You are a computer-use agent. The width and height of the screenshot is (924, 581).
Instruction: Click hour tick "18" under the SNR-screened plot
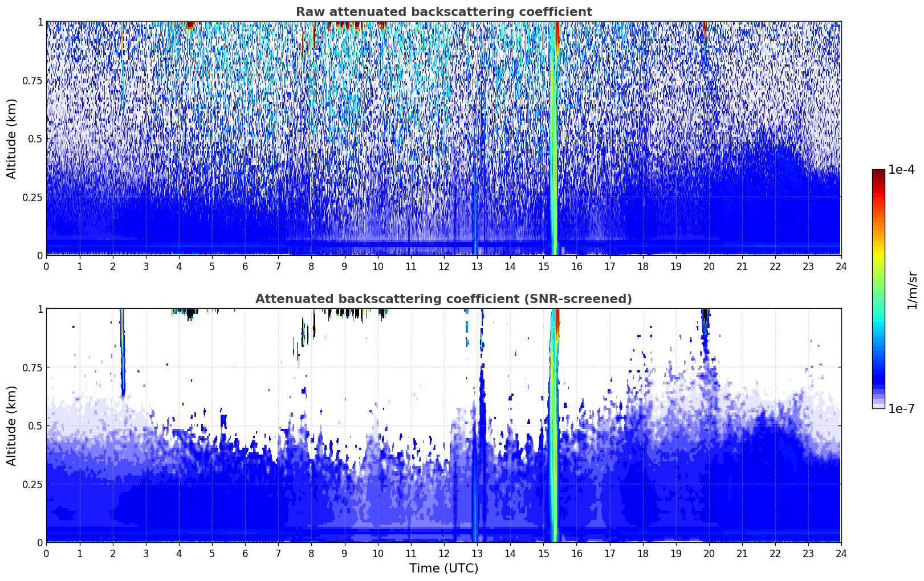tap(643, 553)
